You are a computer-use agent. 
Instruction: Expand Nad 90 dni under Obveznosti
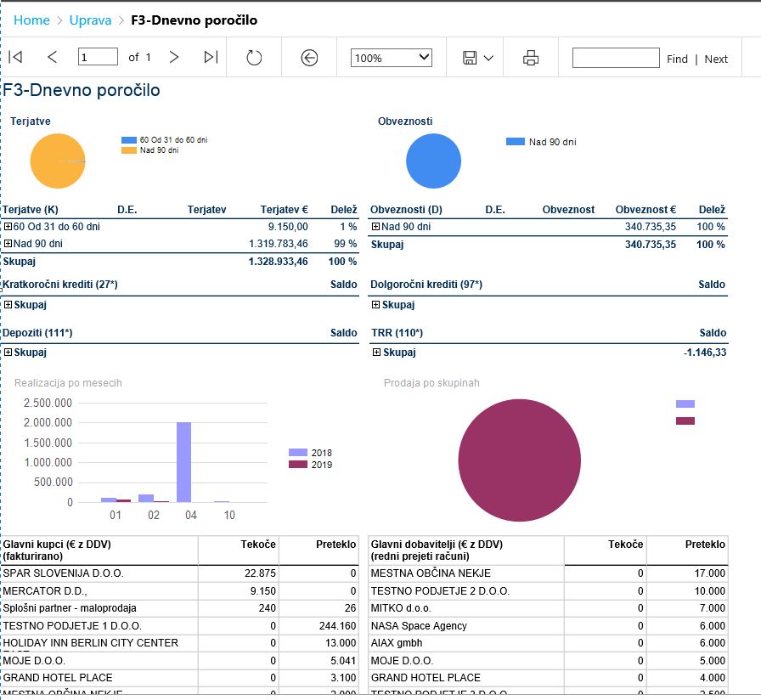pos(375,226)
